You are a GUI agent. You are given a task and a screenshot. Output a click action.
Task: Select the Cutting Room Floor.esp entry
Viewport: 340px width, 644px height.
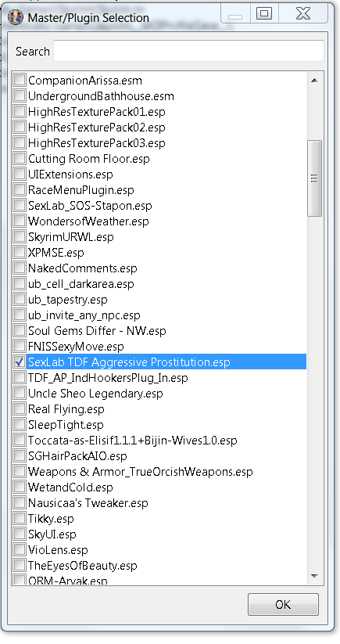click(88, 159)
